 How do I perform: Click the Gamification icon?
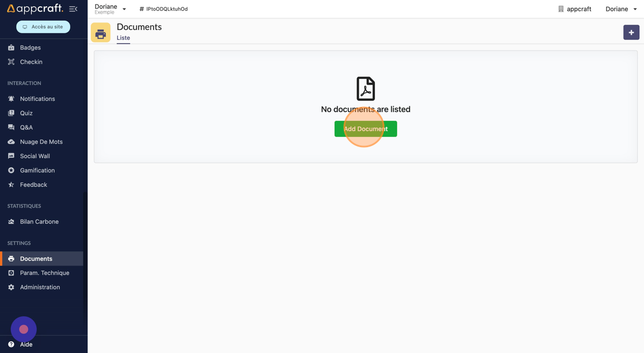pos(11,171)
